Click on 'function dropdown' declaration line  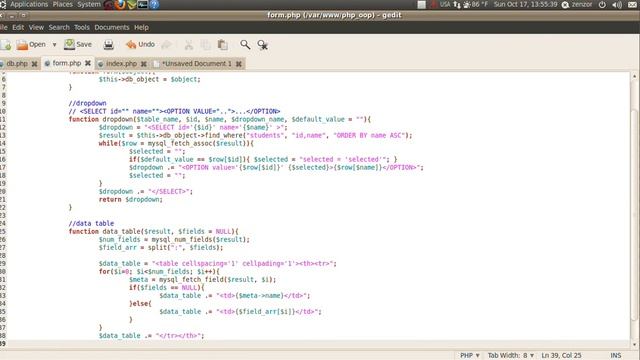pos(220,119)
